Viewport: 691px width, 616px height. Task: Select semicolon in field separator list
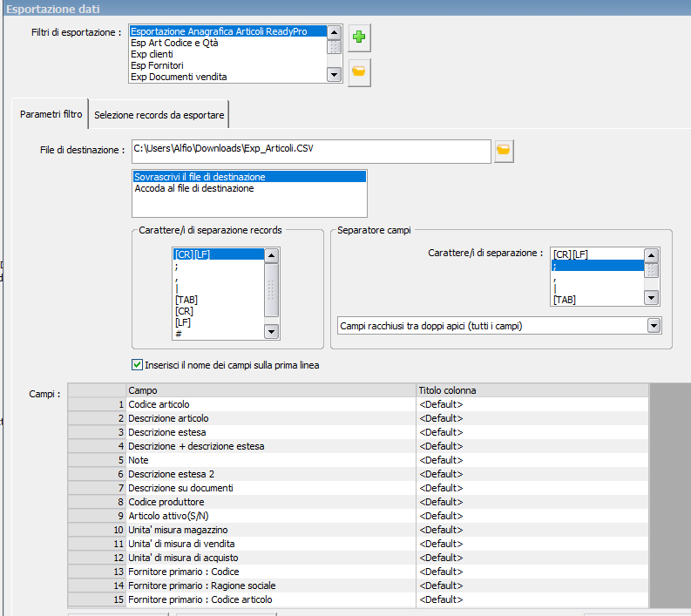coord(598,266)
